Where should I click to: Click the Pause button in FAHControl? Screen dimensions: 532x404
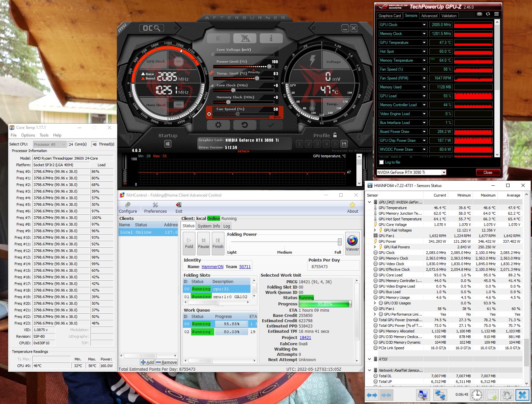(204, 243)
